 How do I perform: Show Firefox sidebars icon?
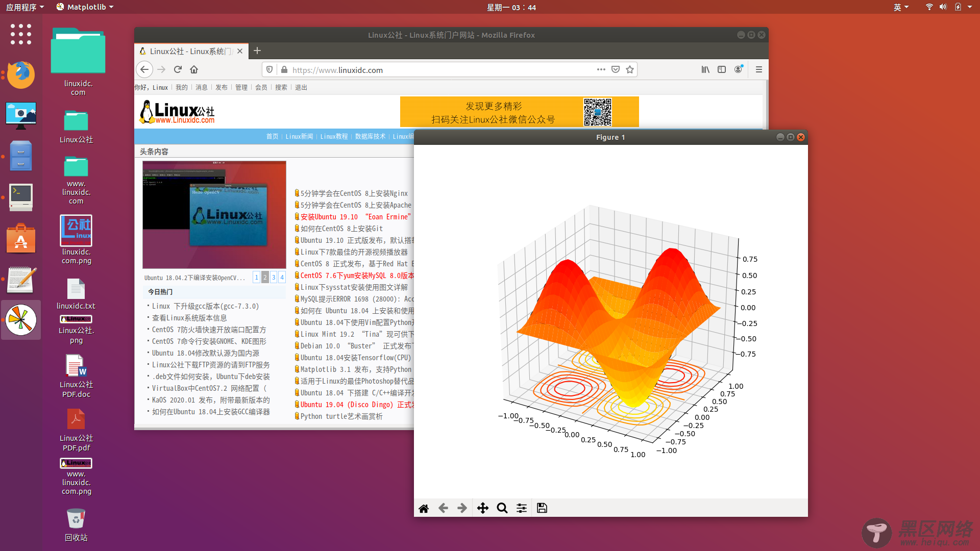click(722, 69)
